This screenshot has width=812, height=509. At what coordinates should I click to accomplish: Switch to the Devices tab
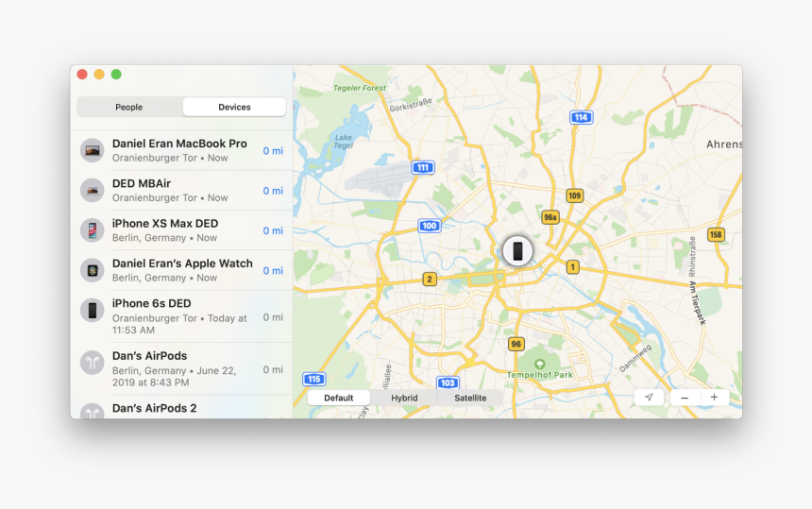pos(234,107)
